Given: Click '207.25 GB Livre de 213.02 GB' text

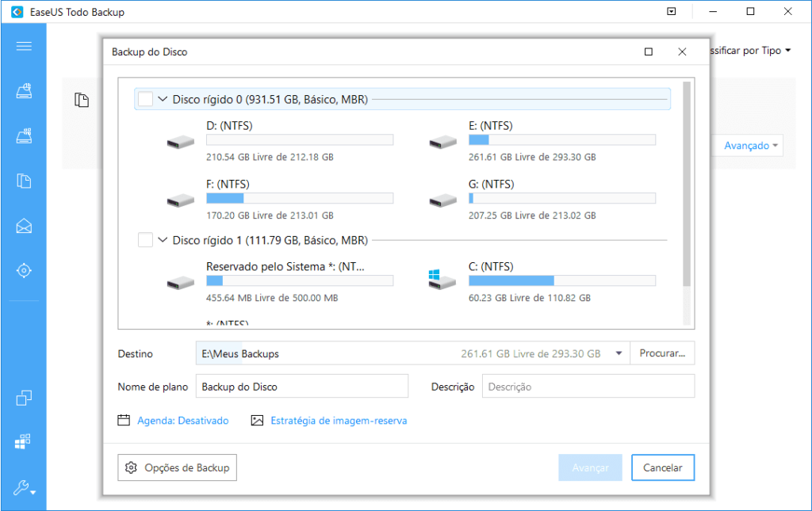Looking at the screenshot, I should 532,215.
